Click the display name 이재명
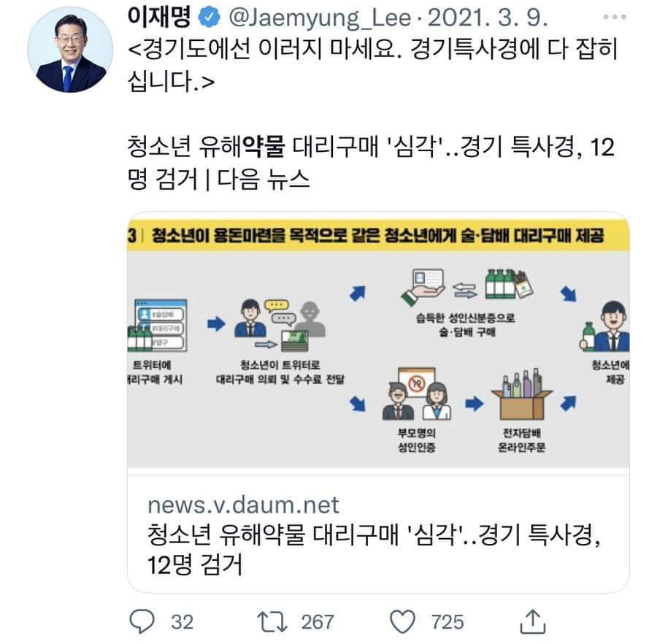Viewport: 657px width, 644px height. [159, 17]
